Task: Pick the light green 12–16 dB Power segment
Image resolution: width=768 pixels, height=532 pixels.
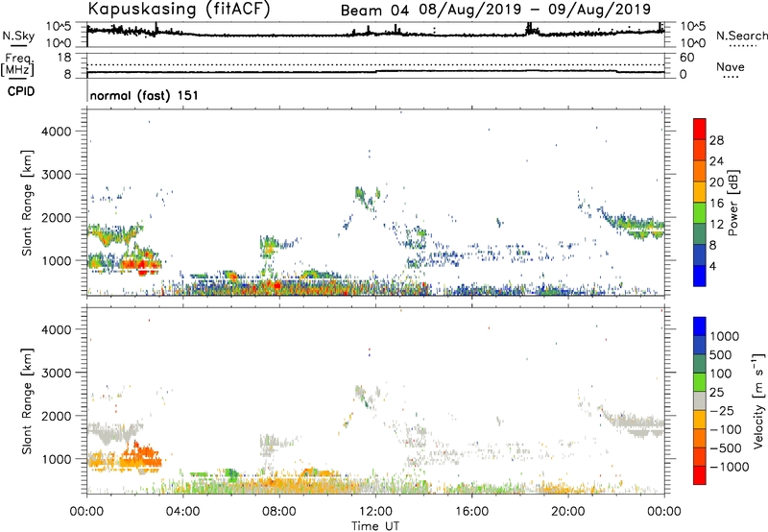Action: [x=700, y=212]
